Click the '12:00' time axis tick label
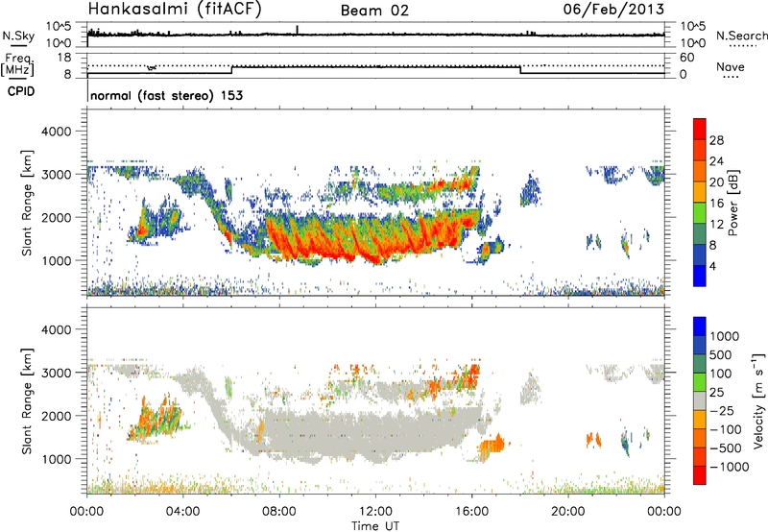The width and height of the screenshot is (768, 532). [x=375, y=512]
